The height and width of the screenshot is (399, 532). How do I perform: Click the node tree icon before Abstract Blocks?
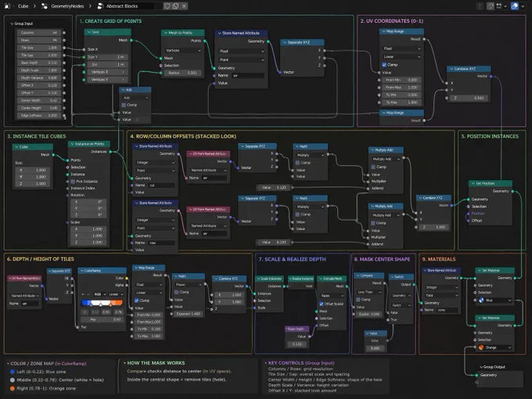click(x=100, y=6)
